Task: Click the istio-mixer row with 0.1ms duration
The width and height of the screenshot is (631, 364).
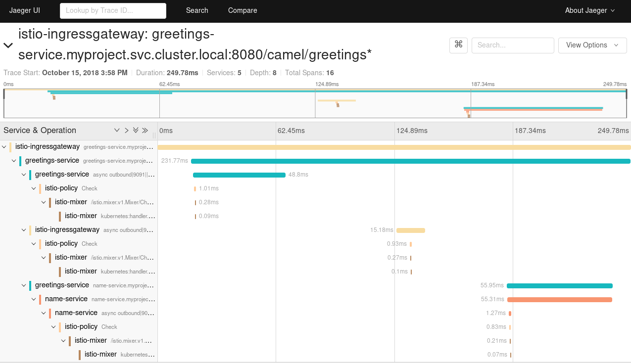Action: click(315, 272)
